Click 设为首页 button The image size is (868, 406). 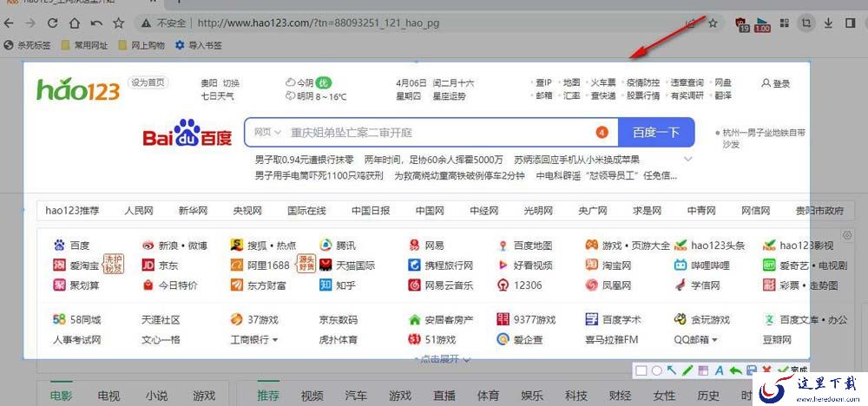point(148,82)
